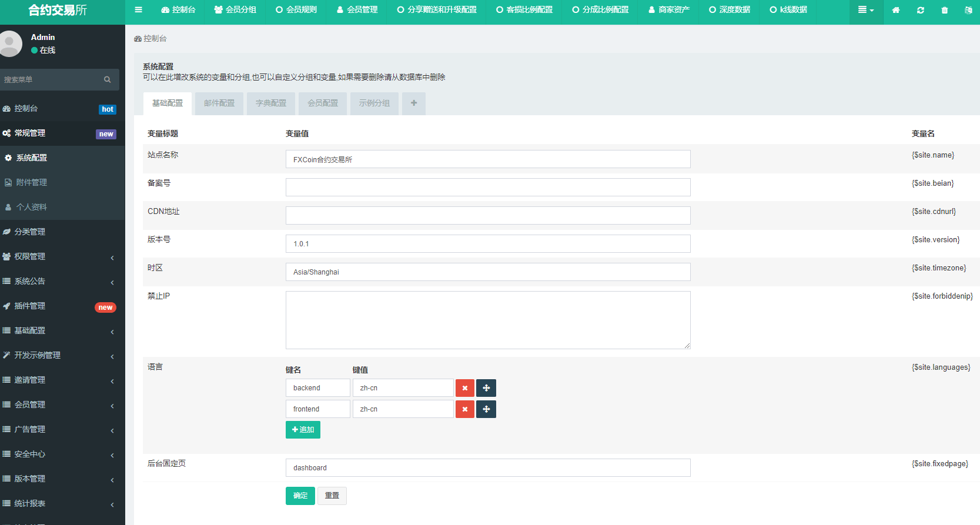
Task: Click the plus tab to add group
Action: pos(414,103)
